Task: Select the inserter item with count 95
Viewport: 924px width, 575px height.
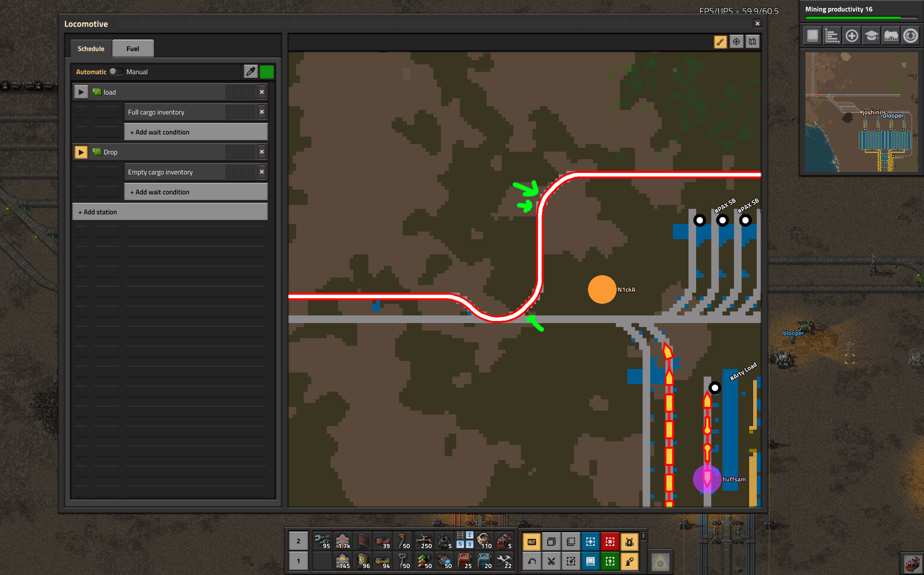Action: 322,541
